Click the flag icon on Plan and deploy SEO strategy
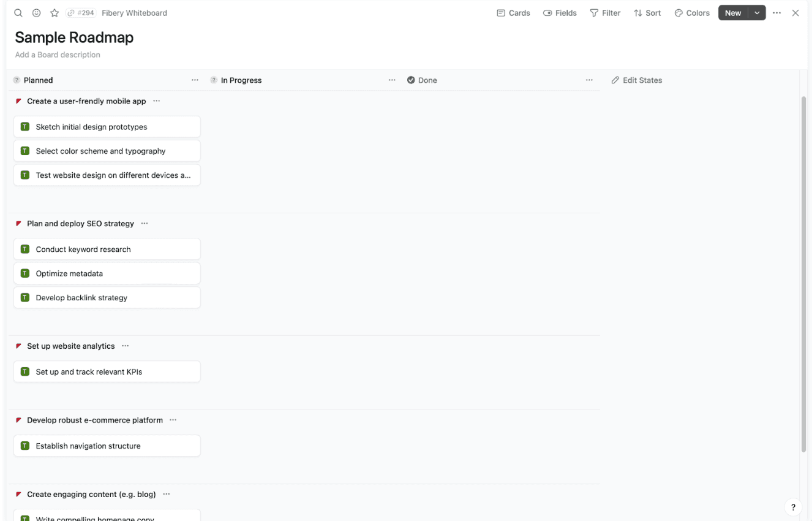 pos(19,223)
